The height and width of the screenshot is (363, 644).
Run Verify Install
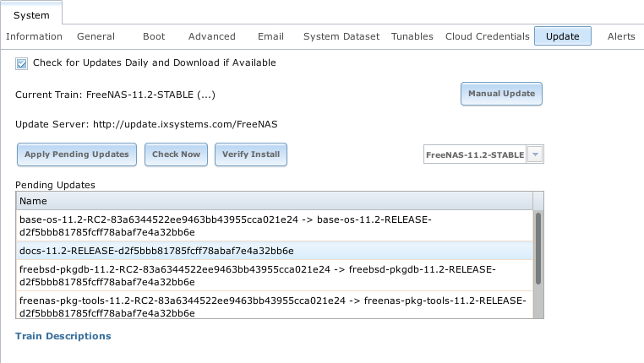(x=251, y=154)
